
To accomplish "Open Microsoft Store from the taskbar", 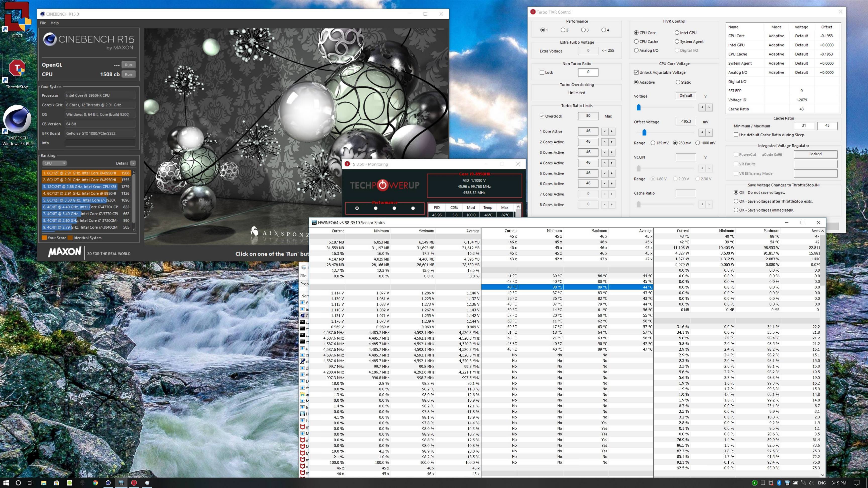I will click(57, 483).
